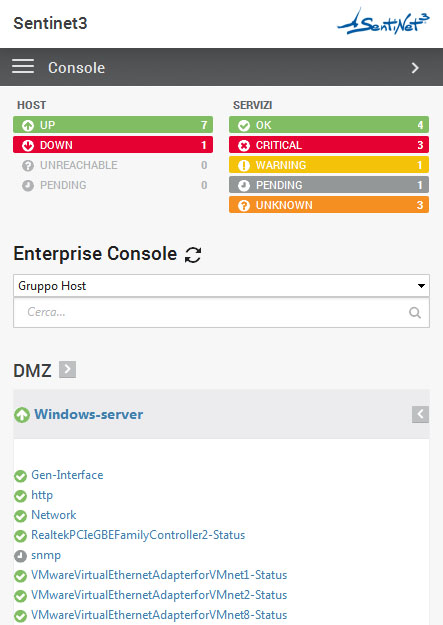Click the green up-arrow icon beside Windows-server
The height and width of the screenshot is (625, 443).
pos(22,415)
